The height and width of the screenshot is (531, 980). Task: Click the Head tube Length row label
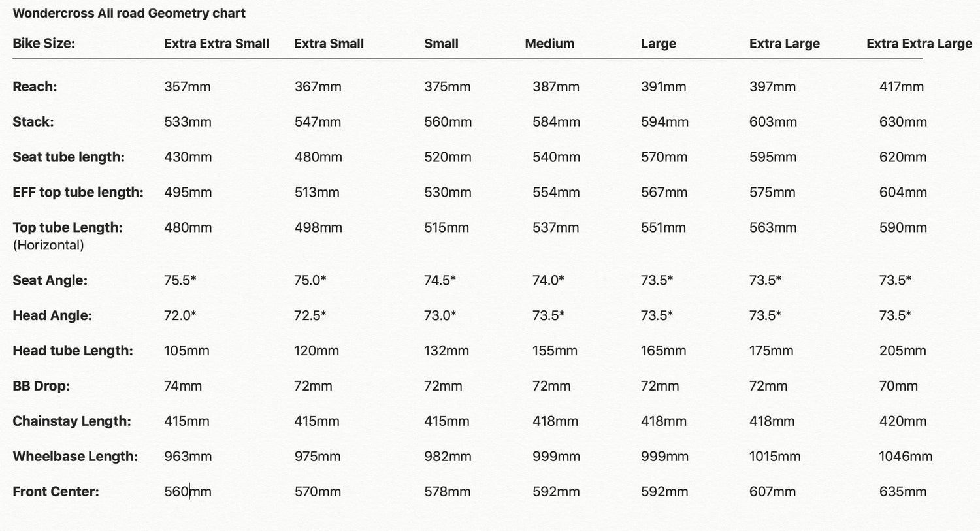point(73,351)
